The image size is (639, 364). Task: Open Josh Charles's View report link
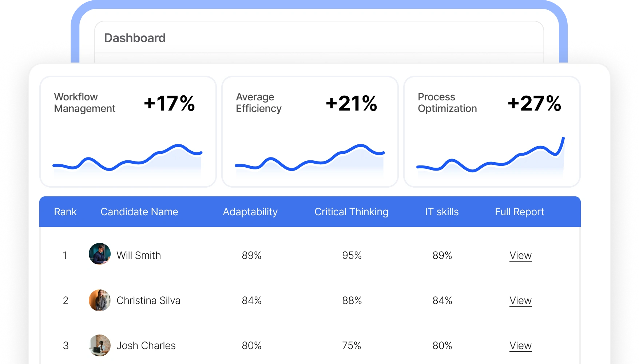click(520, 346)
